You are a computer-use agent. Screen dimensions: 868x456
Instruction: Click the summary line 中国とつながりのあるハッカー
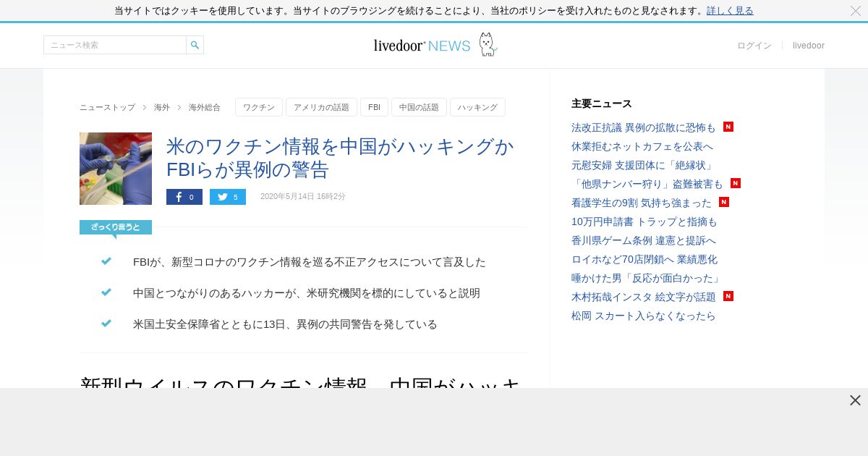coord(307,293)
